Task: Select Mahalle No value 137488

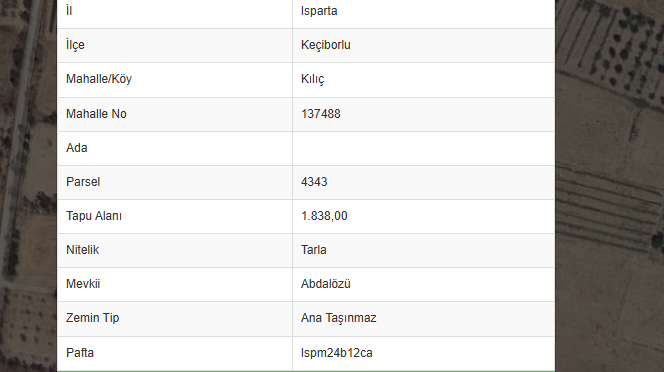Action: click(x=321, y=114)
